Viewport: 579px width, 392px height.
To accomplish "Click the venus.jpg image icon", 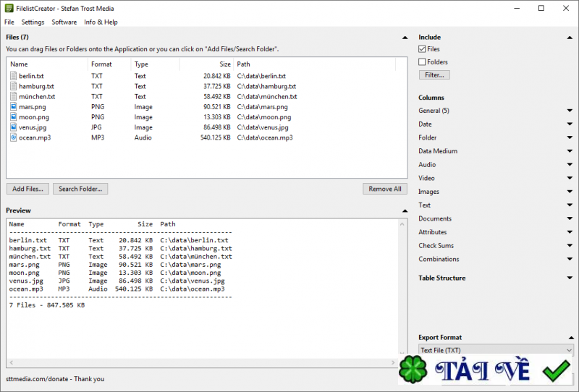I will point(13,127).
